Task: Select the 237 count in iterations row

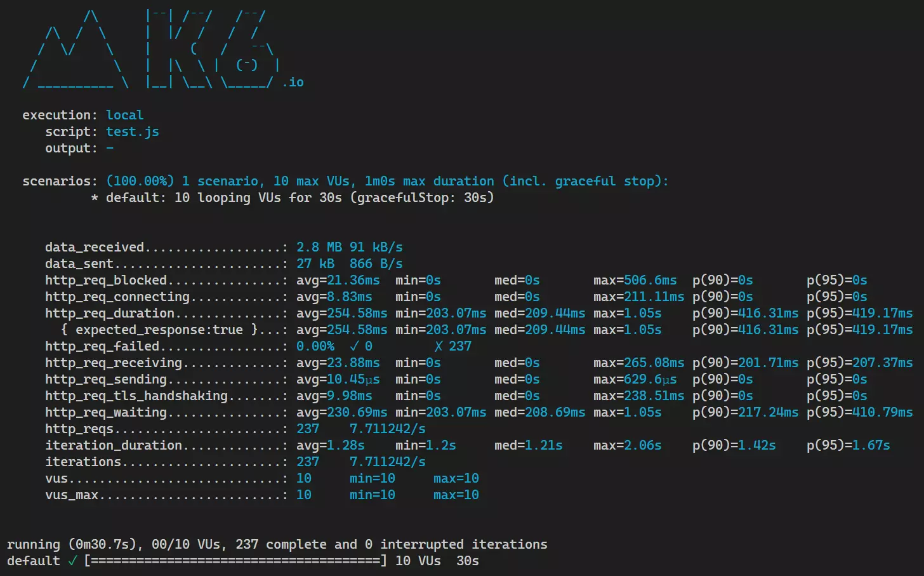Action: click(308, 462)
